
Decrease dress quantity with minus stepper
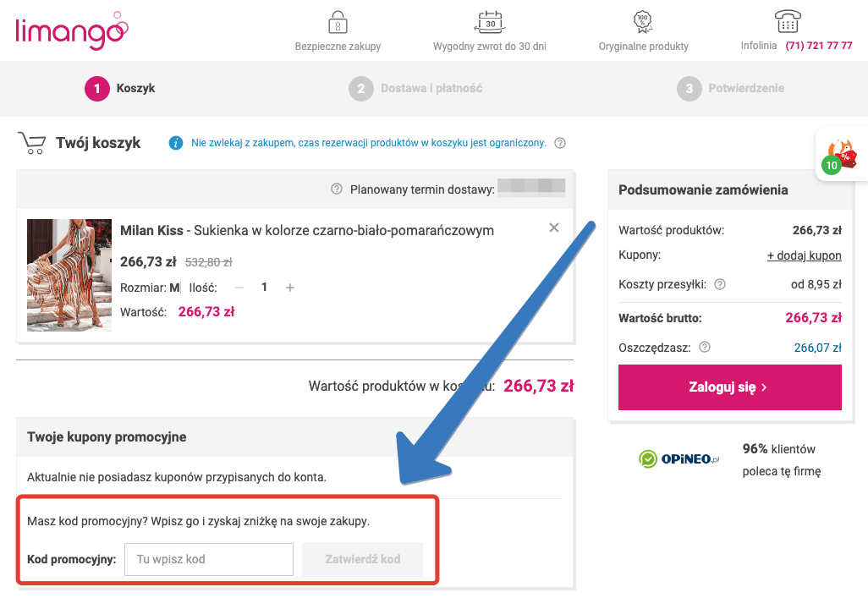pos(239,288)
